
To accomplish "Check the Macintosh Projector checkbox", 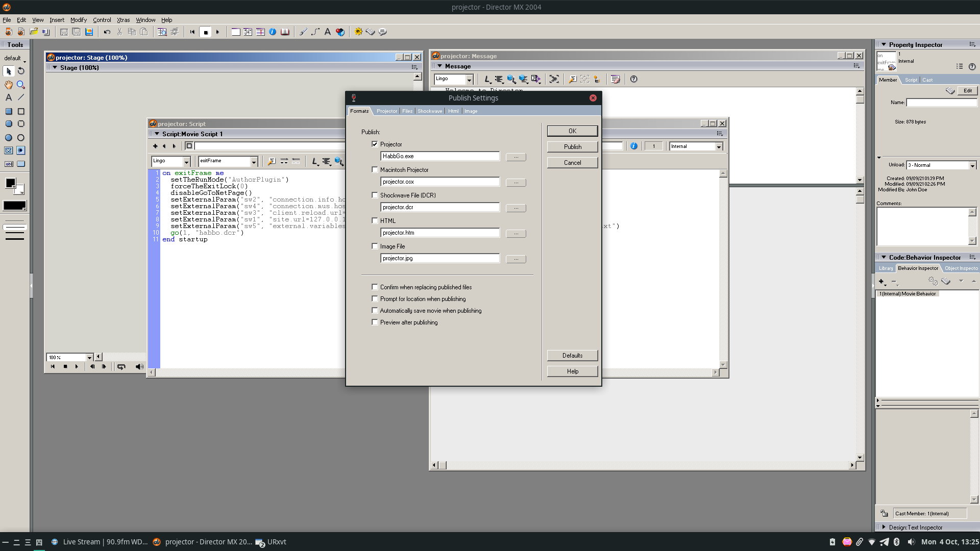I will (x=375, y=170).
